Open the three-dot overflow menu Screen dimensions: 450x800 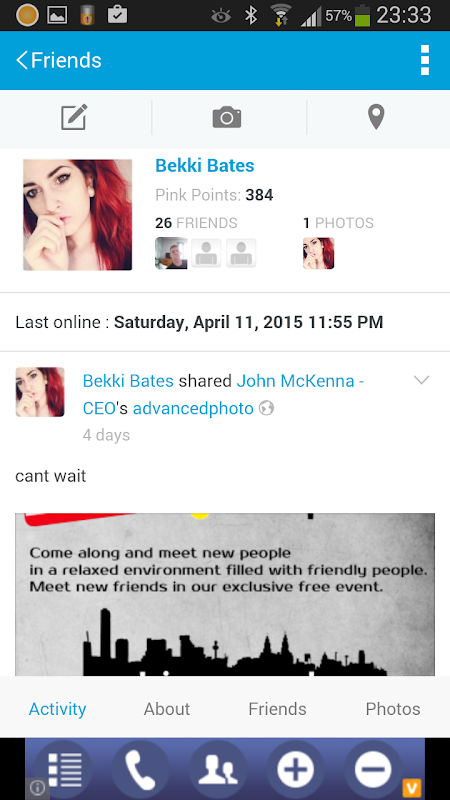(x=424, y=60)
